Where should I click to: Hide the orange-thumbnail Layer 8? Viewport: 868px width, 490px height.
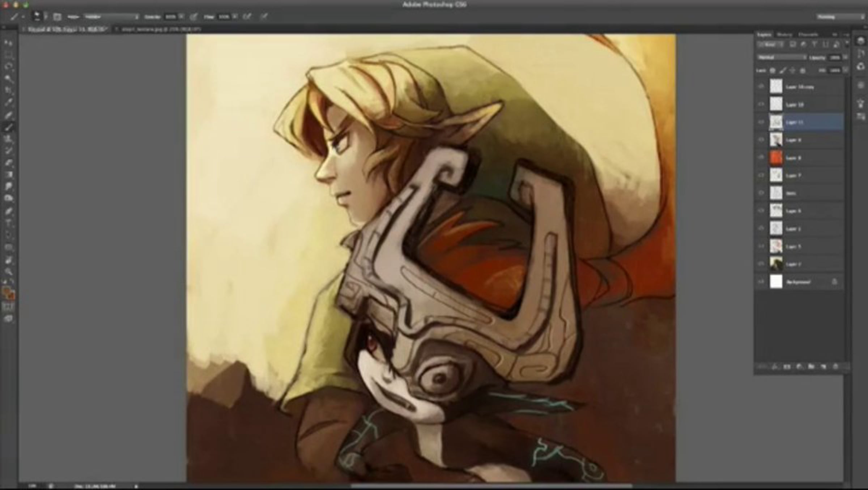pos(761,158)
